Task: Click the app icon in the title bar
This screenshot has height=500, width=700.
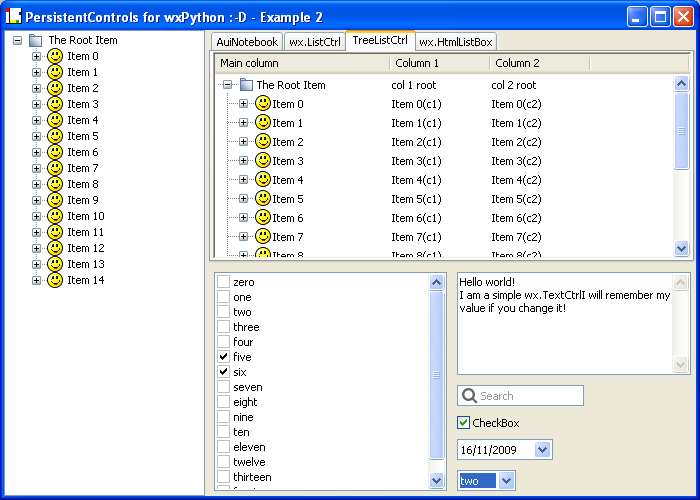Action: [13, 16]
